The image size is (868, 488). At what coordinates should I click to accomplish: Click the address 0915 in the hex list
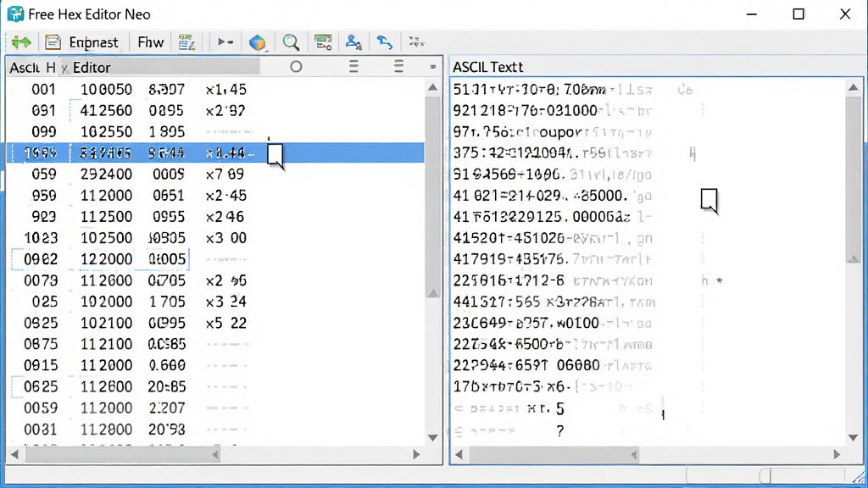pyautogui.click(x=41, y=365)
